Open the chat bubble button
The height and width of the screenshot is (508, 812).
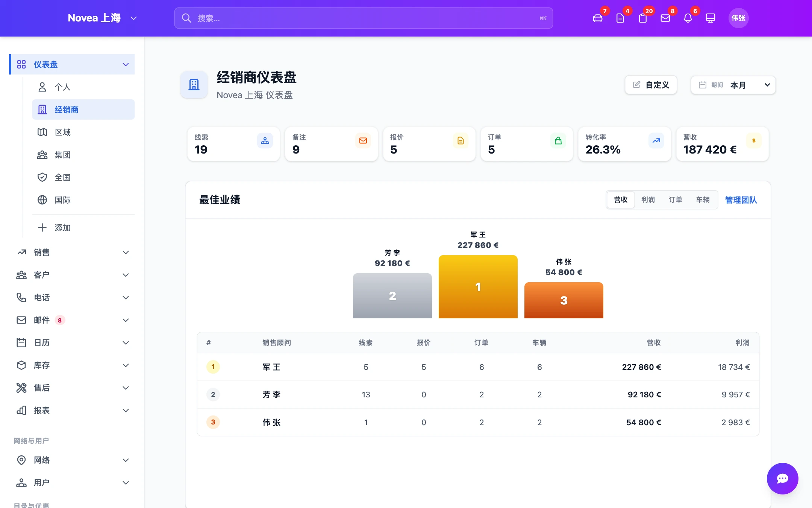coord(782,478)
